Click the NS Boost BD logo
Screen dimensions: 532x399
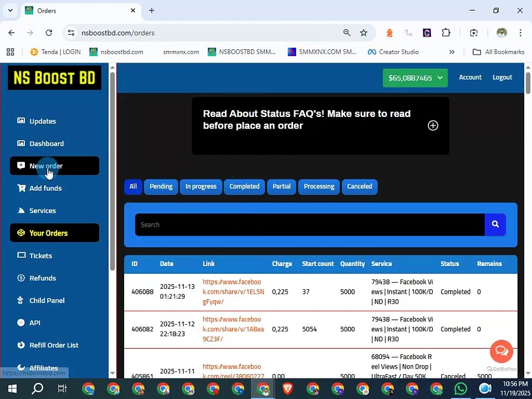[54, 78]
